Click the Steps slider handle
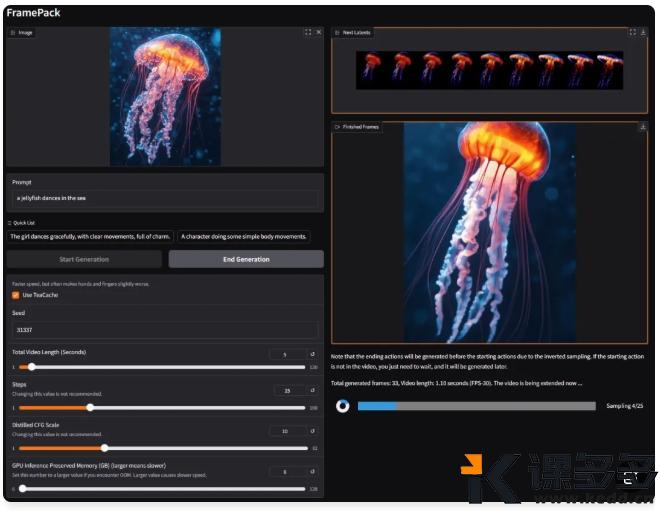 (90, 407)
